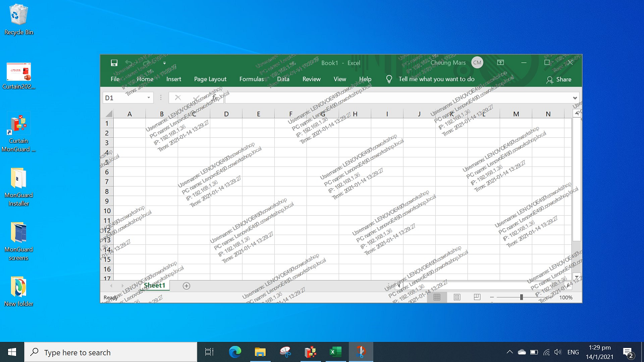Click the select all cells corner triangle
Image resolution: width=644 pixels, height=362 pixels.
(109, 114)
